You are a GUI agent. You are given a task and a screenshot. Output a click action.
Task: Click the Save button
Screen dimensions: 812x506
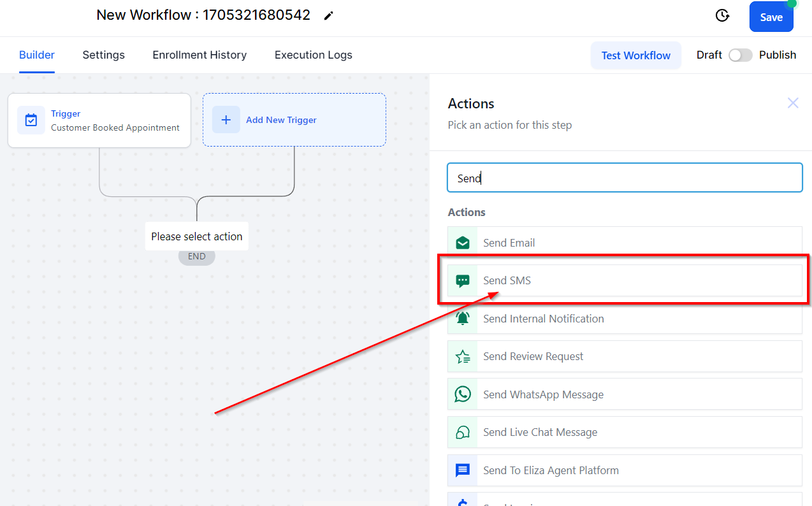pos(771,17)
